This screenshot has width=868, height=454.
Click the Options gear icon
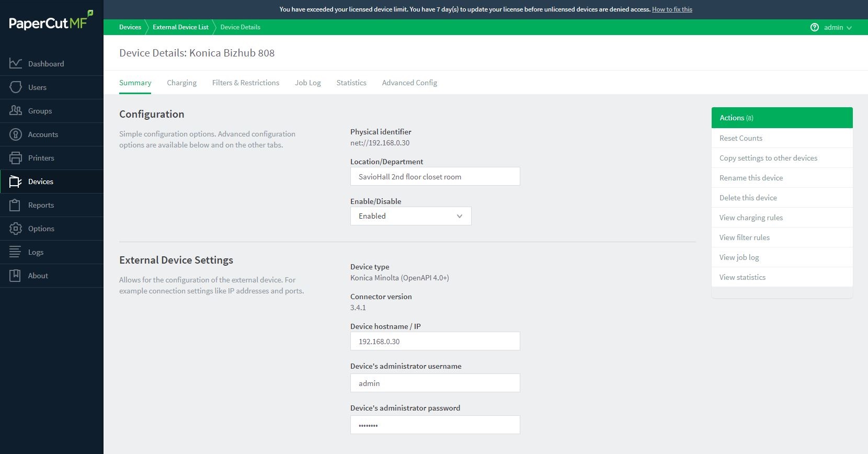16,228
